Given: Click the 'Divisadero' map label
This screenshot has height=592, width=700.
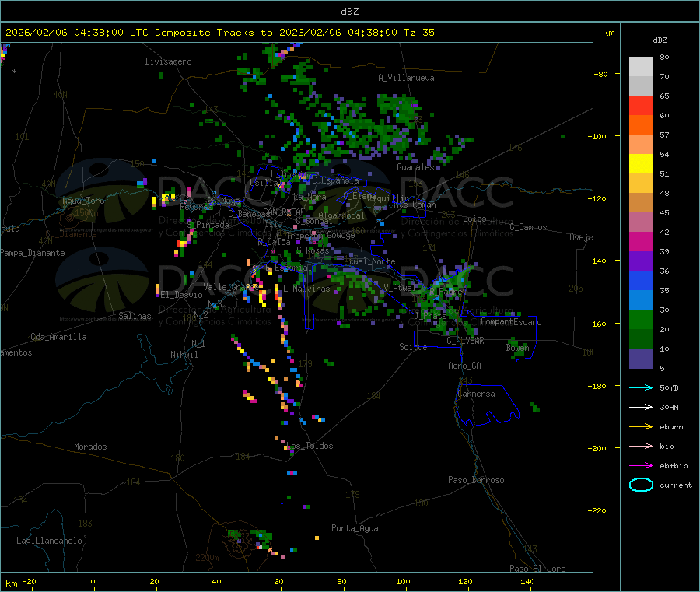Looking at the screenshot, I should 168,61.
